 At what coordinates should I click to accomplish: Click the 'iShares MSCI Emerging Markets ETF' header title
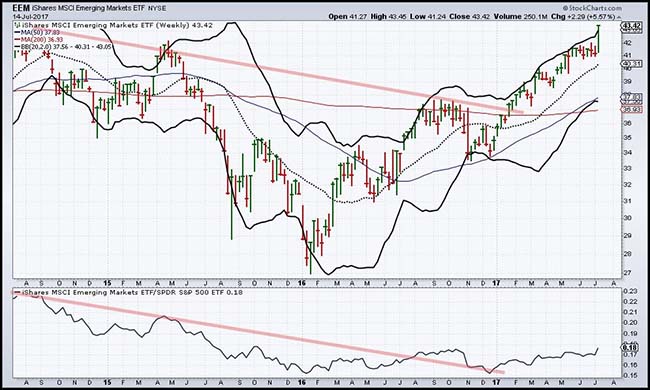pos(87,8)
